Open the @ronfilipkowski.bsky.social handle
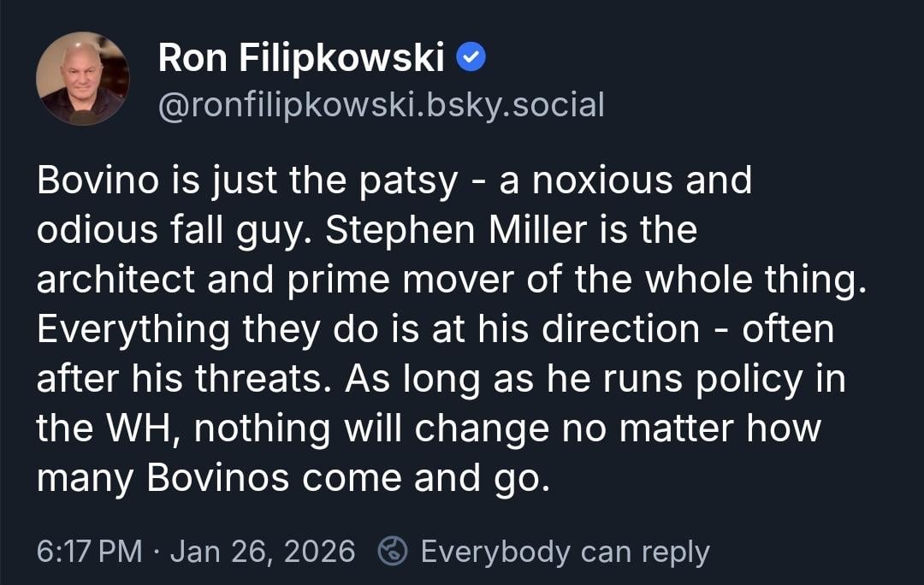This screenshot has height=585, width=924. pos(381,104)
